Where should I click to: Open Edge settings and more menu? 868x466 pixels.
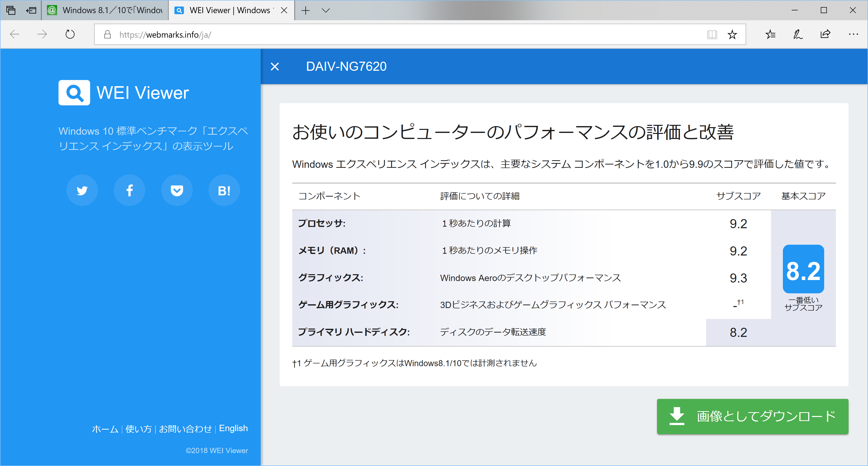pyautogui.click(x=853, y=34)
